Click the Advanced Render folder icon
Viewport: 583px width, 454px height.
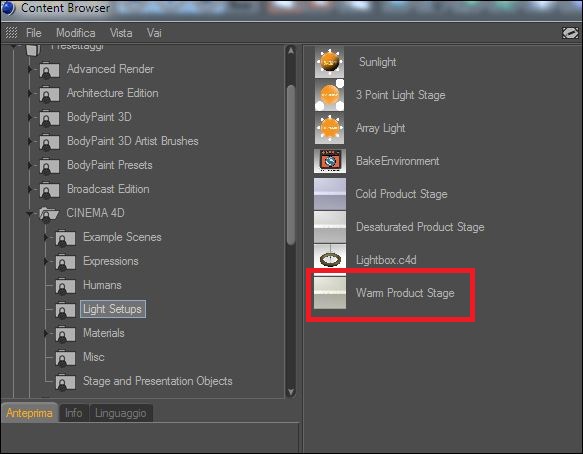click(49, 70)
